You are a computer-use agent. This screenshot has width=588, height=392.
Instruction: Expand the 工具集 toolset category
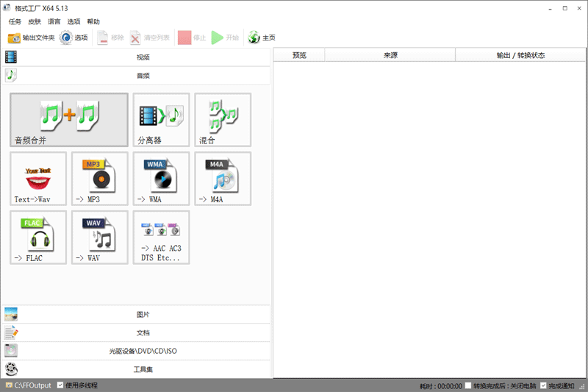click(136, 369)
